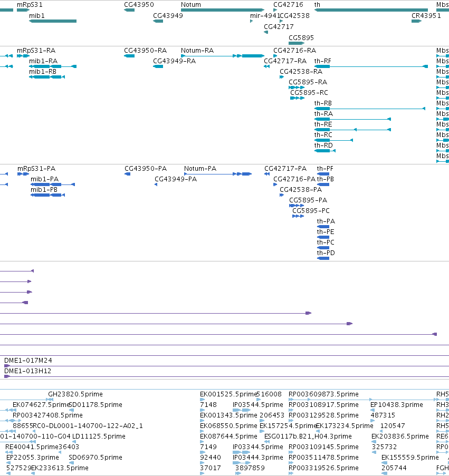Screen dimensions: 449x476
Task: Click the GH23820.5prime EST label
Action: [75, 394]
